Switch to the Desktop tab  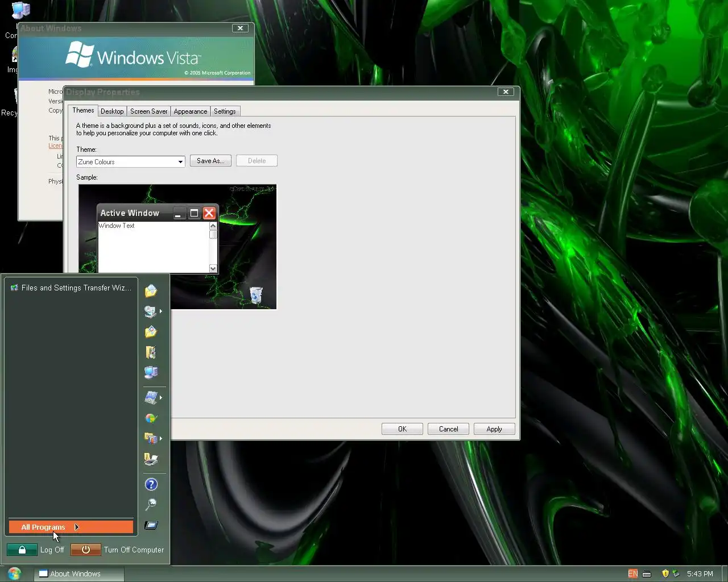click(x=112, y=111)
